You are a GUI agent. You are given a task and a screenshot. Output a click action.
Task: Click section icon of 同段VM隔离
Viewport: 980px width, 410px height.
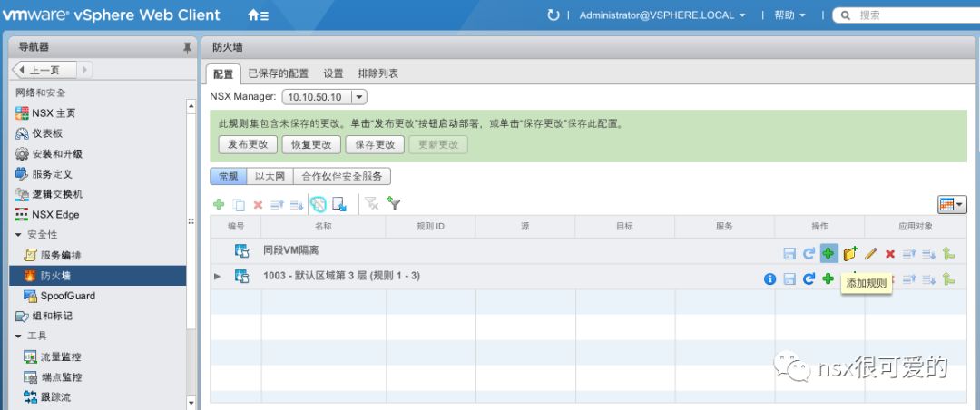(241, 250)
